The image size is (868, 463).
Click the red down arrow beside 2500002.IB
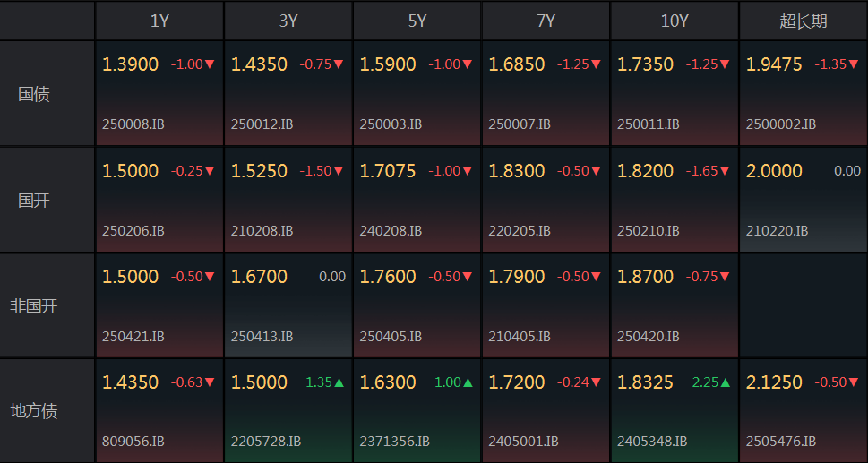click(855, 64)
